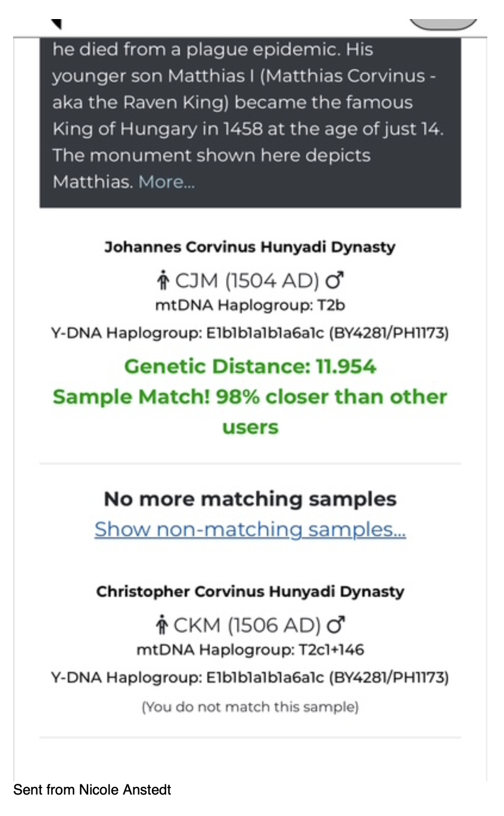Screen dimensions: 504x816
Task: Click Christopher's Y-DNA Haplogroup line
Action: [250, 678]
